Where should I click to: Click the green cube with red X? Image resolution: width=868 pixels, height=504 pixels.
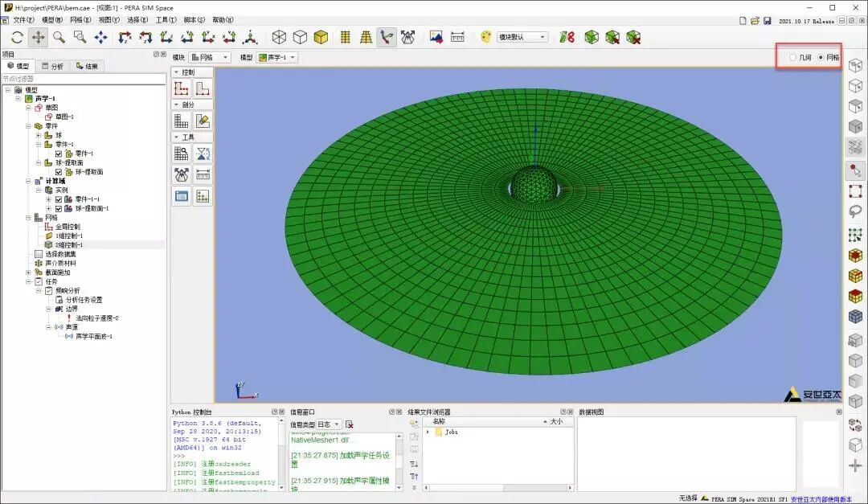coord(633,37)
